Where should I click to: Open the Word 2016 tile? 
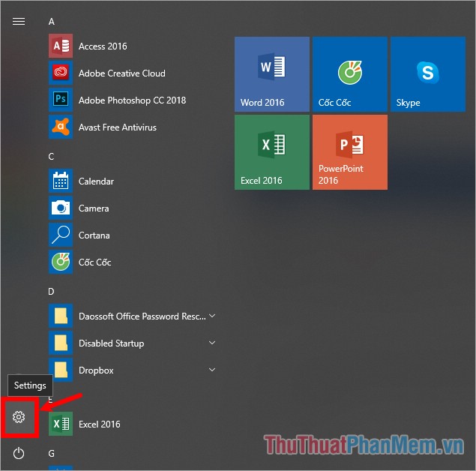272,74
